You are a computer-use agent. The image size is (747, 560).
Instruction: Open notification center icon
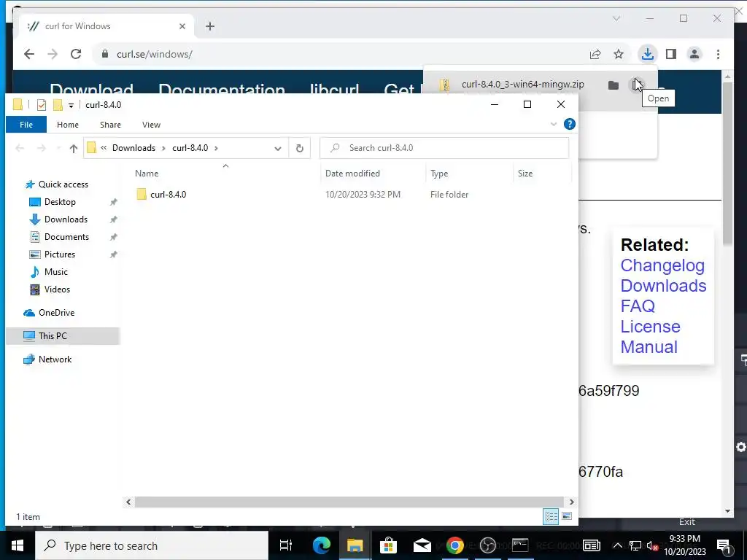pos(724,545)
